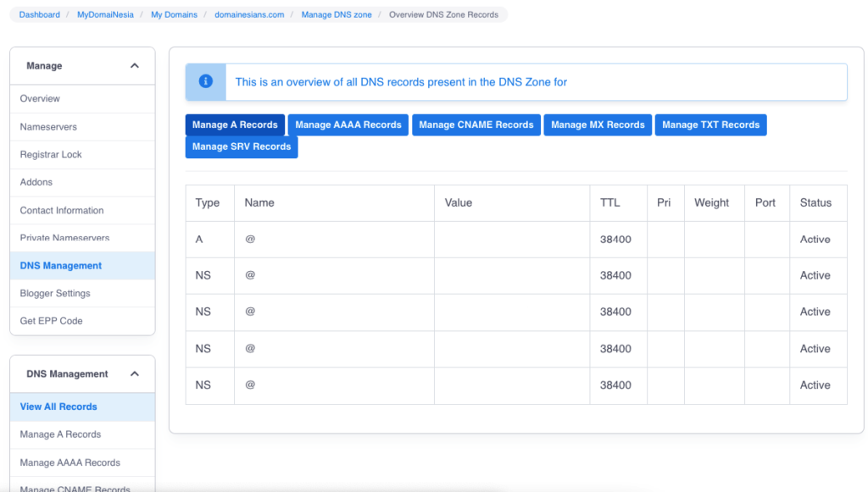Open Manage A Records in sidebar

click(82, 434)
